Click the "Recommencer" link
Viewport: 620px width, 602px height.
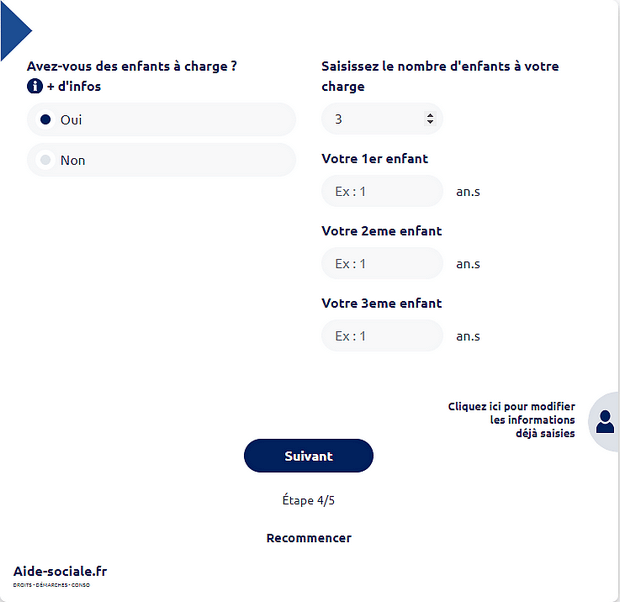[309, 538]
